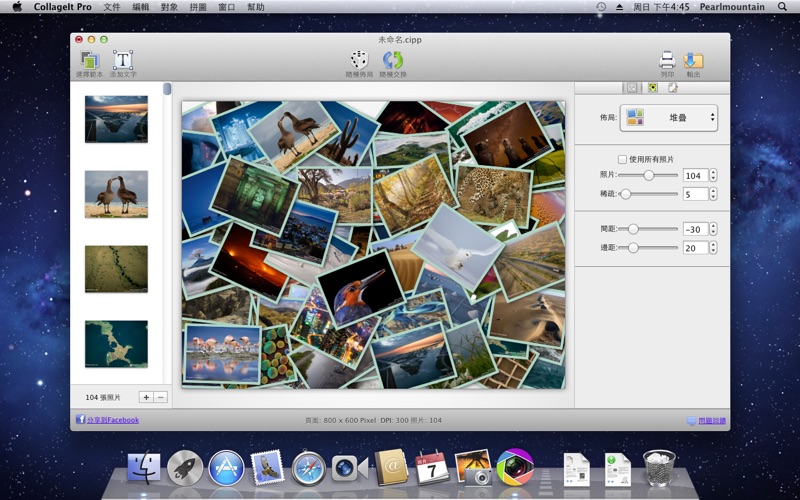The width and height of the screenshot is (800, 500).
Task: Click the 隨機交換 shuffle arrows icon
Action: coord(393,60)
